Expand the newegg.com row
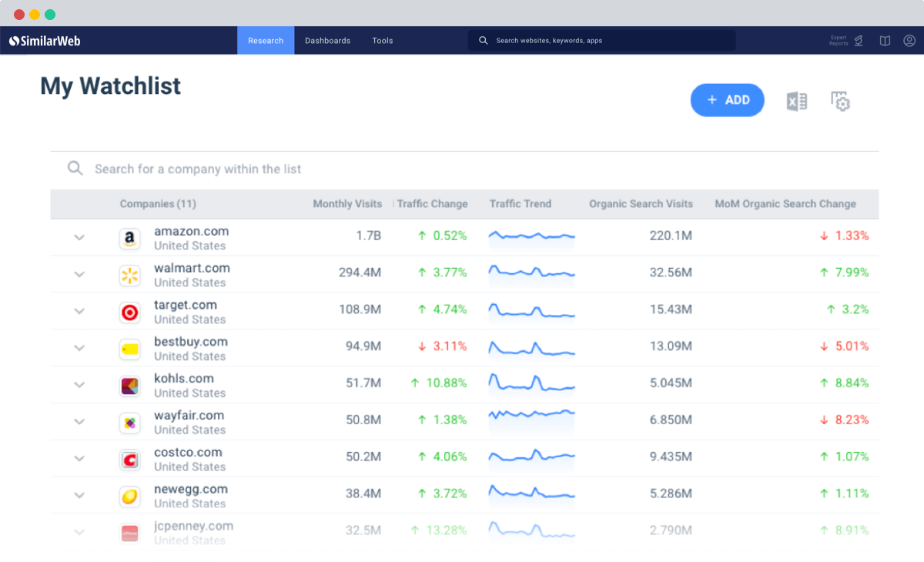 pyautogui.click(x=79, y=496)
